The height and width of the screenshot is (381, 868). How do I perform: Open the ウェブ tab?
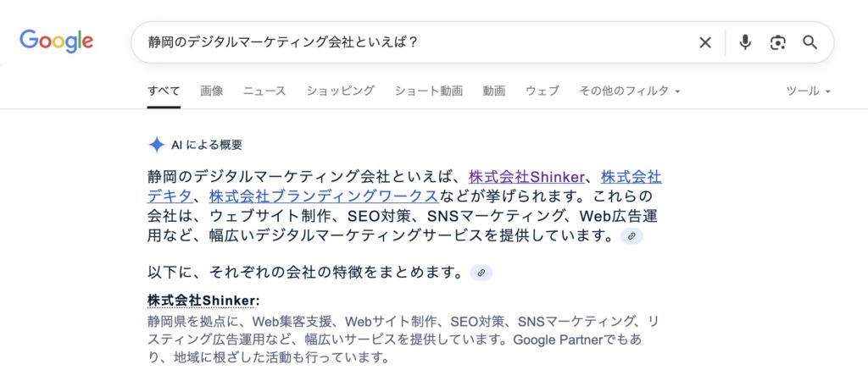(x=542, y=91)
